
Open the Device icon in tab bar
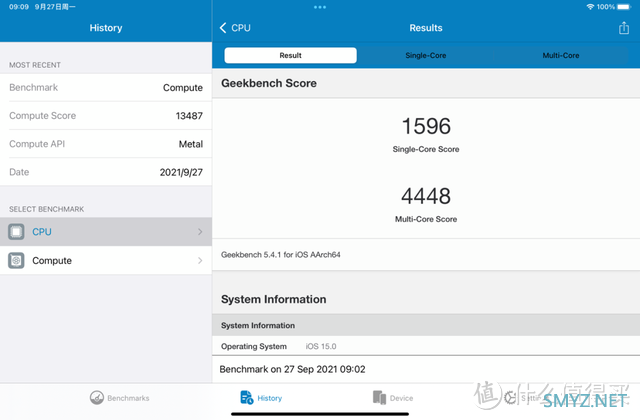pos(379,398)
